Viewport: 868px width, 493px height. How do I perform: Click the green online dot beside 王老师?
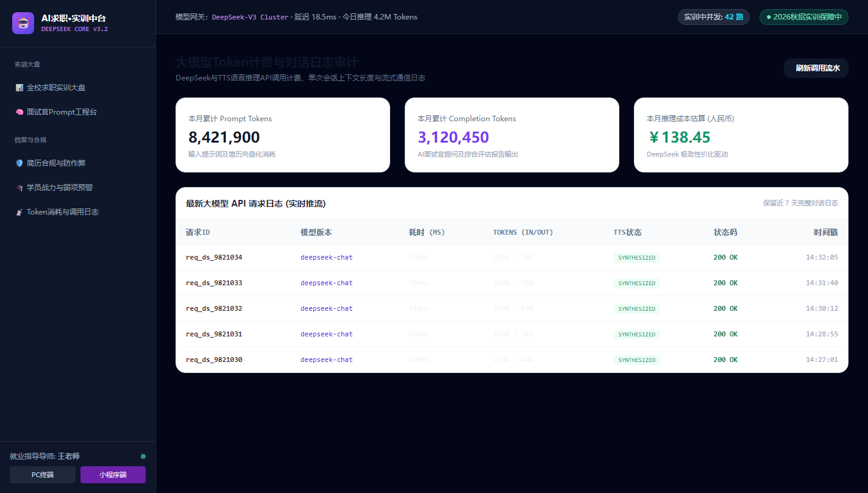coord(143,456)
